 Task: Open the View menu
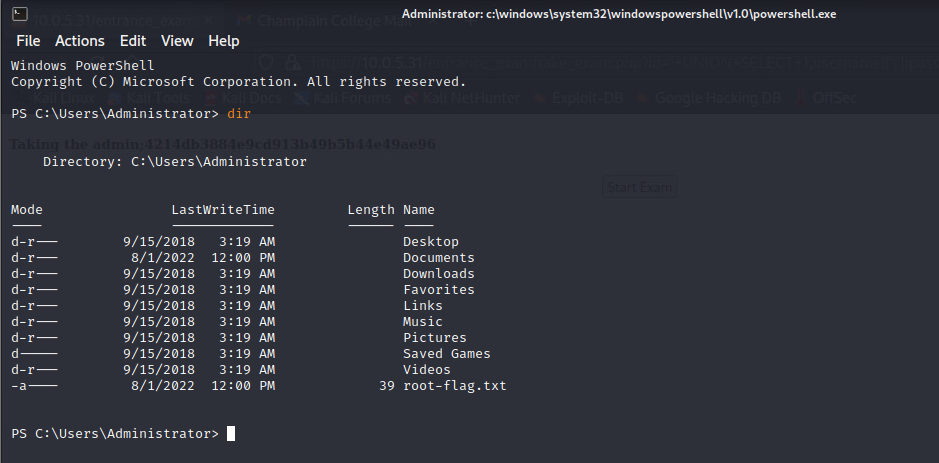click(177, 41)
